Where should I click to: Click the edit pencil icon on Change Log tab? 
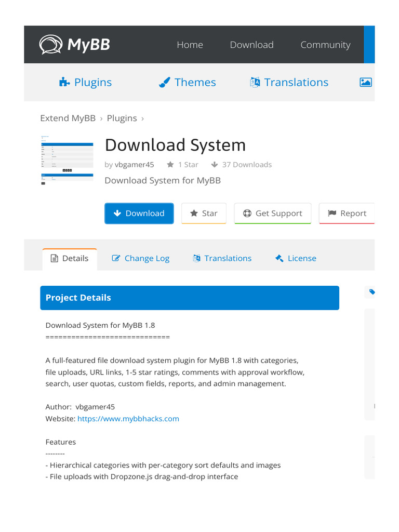(x=116, y=258)
